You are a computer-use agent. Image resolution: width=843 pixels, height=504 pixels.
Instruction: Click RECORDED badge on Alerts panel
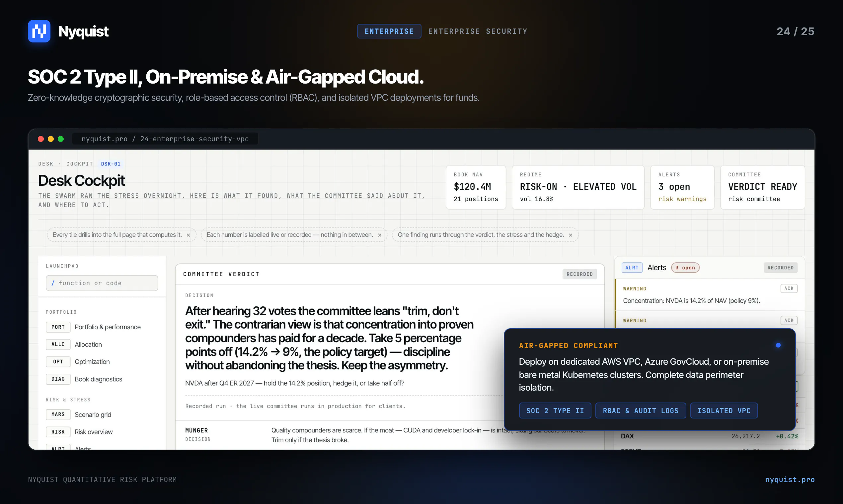(x=781, y=268)
